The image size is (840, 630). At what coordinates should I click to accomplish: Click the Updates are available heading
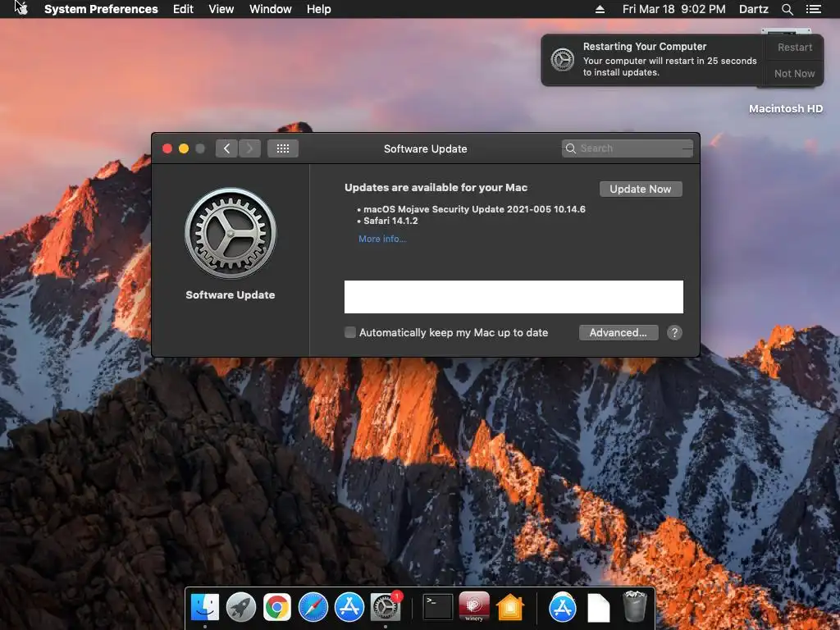(x=436, y=188)
